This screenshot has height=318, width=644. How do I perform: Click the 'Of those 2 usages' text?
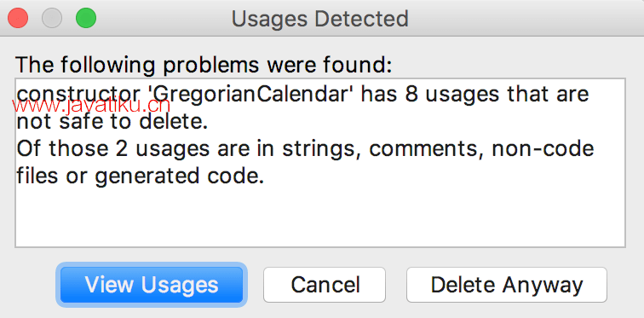tap(104, 149)
